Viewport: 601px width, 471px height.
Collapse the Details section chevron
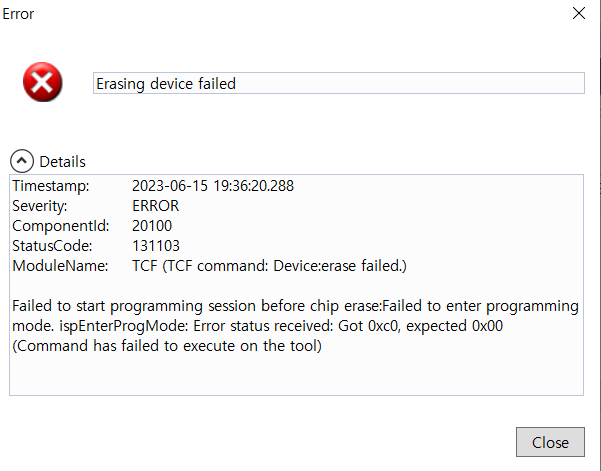[22, 161]
